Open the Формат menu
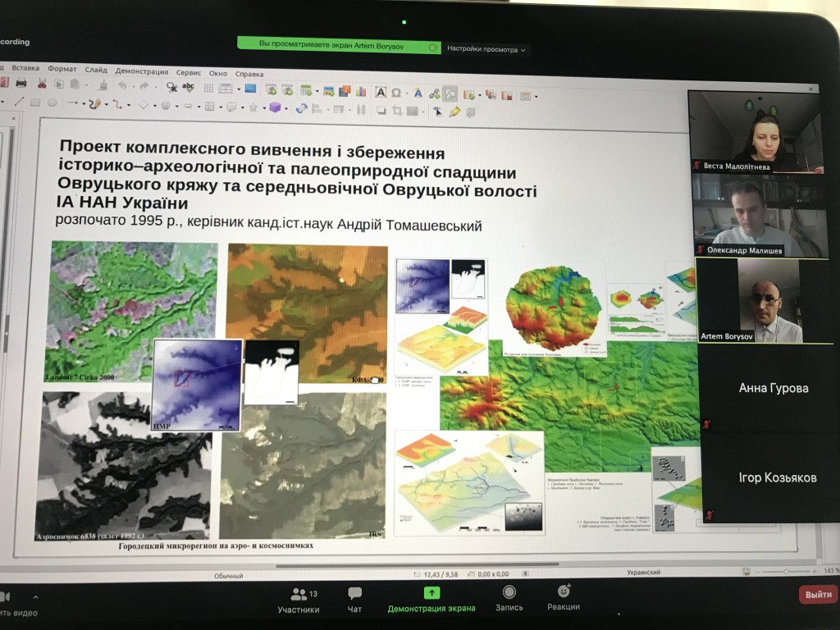 pyautogui.click(x=62, y=69)
